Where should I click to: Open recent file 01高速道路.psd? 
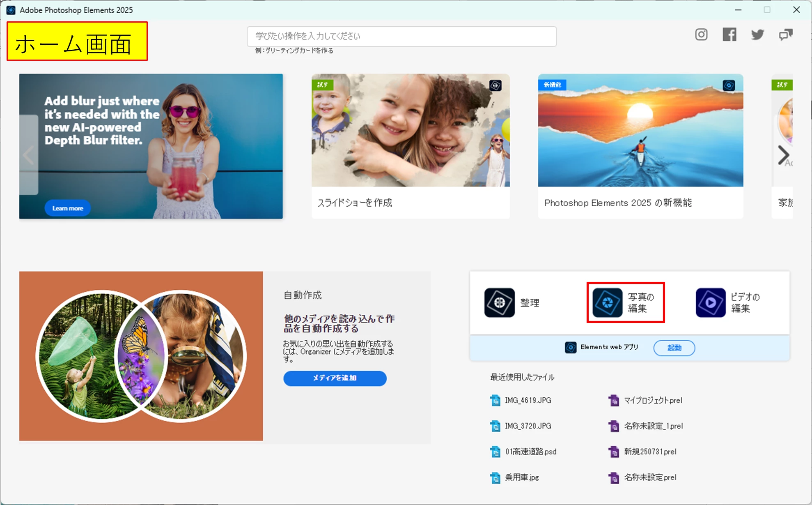click(x=530, y=452)
